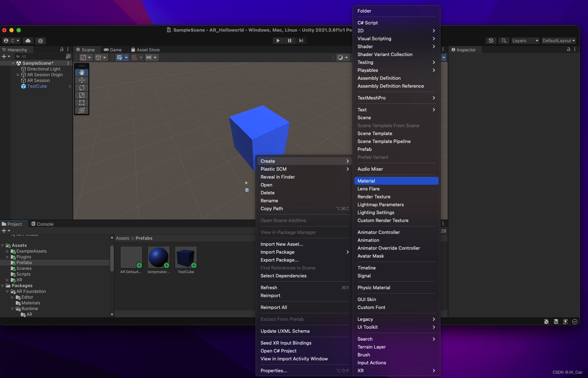Image resolution: width=588 pixels, height=378 pixels.
Task: Select the tempmaterial asset thumbnail
Action: [159, 257]
